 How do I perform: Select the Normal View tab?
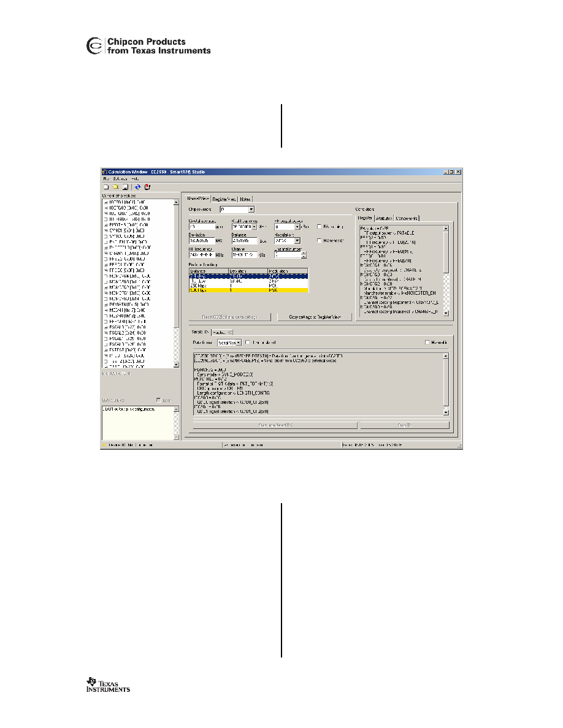click(197, 199)
